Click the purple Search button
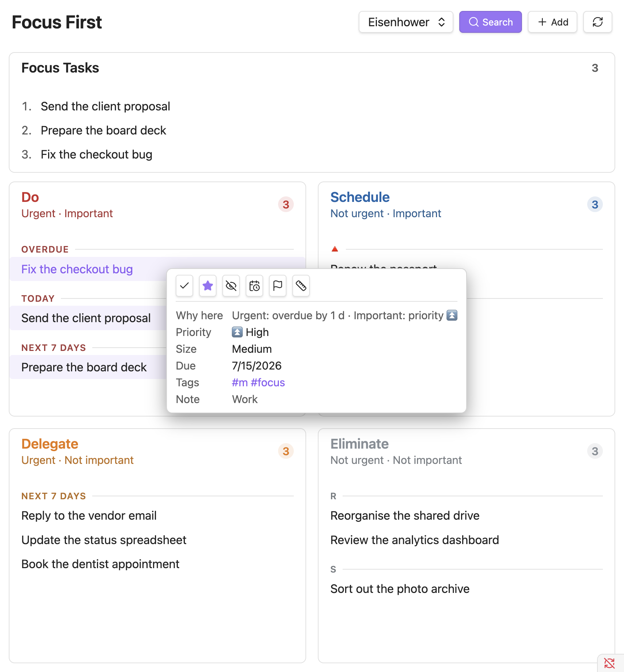This screenshot has height=672, width=624. (491, 22)
